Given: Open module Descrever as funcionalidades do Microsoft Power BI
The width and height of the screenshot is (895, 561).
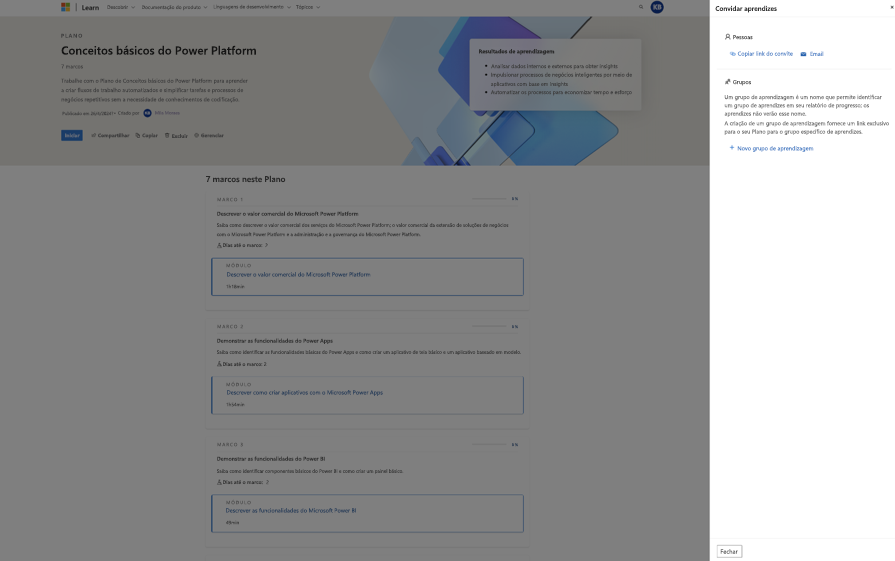Looking at the screenshot, I should 291,511.
